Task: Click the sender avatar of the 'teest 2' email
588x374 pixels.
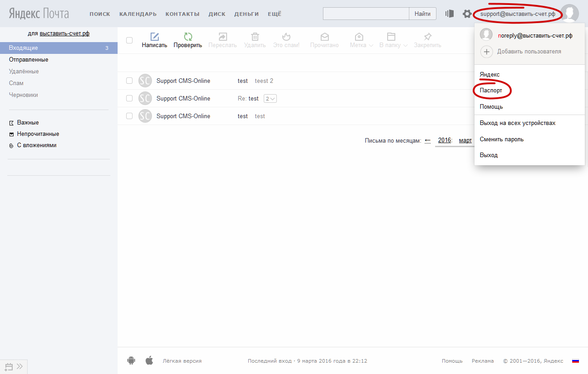Action: pyautogui.click(x=145, y=81)
